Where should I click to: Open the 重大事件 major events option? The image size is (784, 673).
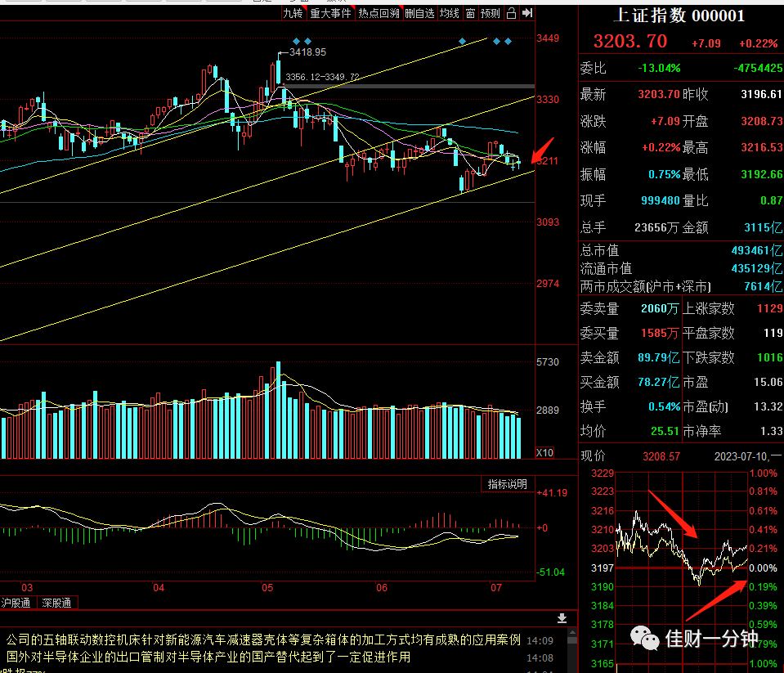pos(330,14)
